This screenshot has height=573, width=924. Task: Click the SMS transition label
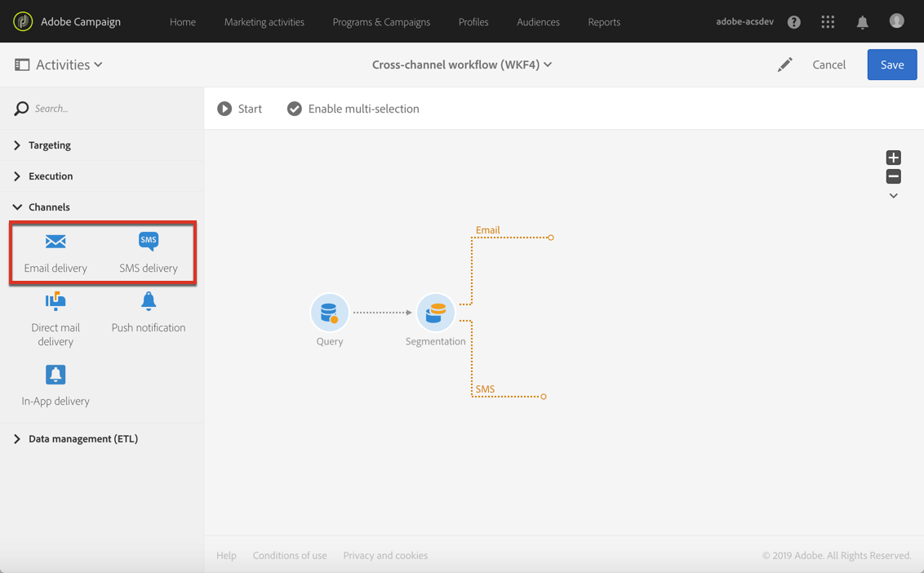(485, 389)
